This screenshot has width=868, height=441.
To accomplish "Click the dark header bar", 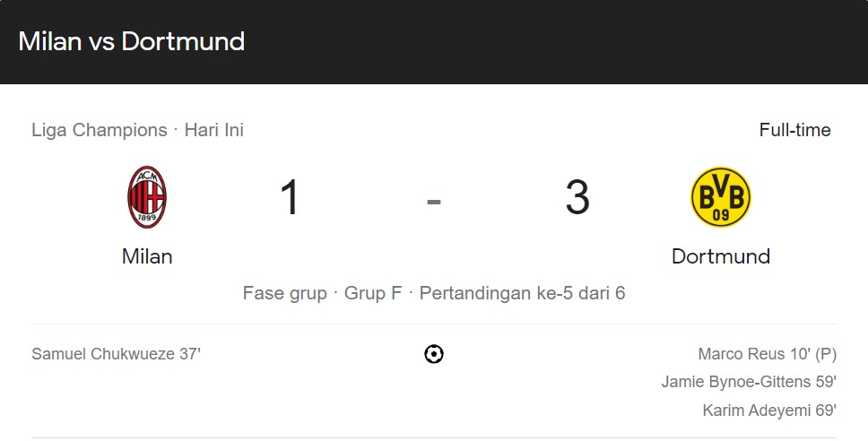I will coord(434,42).
